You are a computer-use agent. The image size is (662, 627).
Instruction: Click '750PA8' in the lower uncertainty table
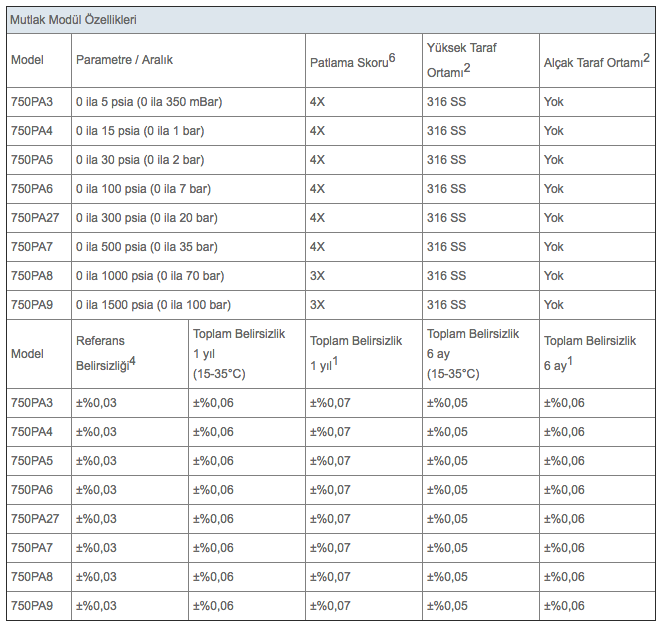pos(32,577)
